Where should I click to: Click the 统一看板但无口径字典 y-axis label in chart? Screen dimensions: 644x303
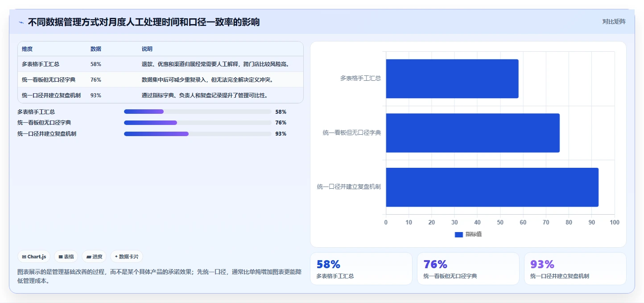(352, 133)
